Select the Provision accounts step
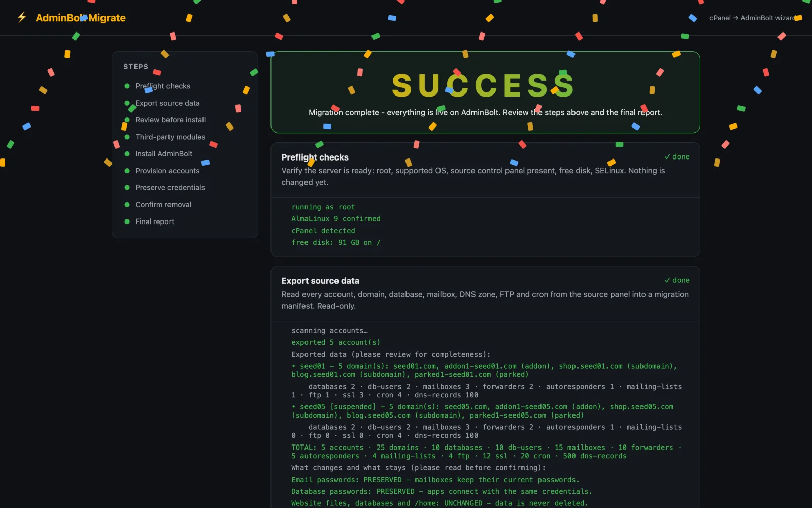This screenshot has width=812, height=508. (167, 171)
